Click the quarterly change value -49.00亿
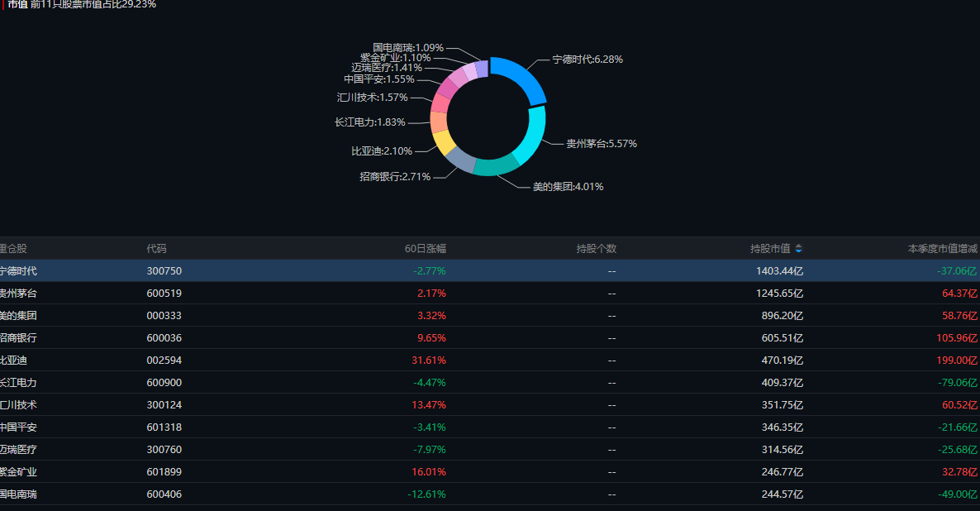Image resolution: width=980 pixels, height=511 pixels. tap(957, 494)
